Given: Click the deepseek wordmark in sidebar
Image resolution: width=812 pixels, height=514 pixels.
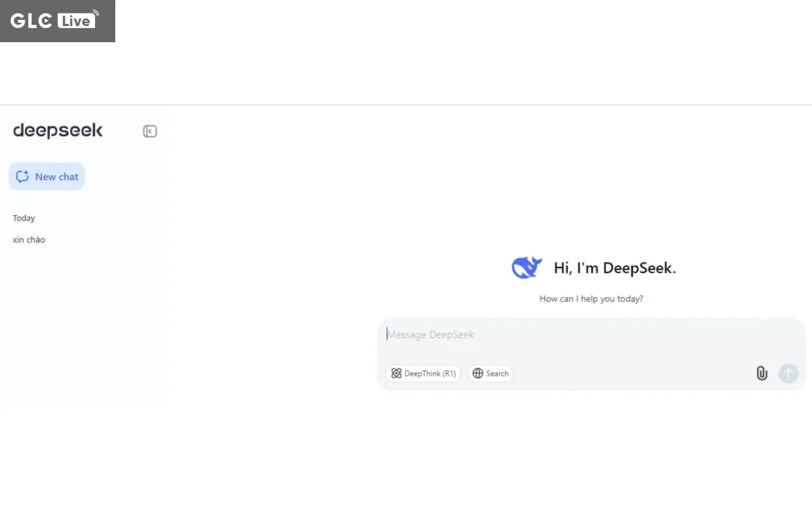Looking at the screenshot, I should point(58,130).
